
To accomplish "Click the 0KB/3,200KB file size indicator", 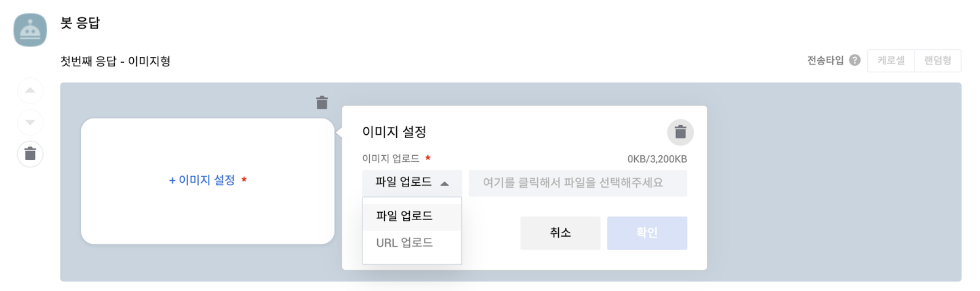I will point(657,159).
